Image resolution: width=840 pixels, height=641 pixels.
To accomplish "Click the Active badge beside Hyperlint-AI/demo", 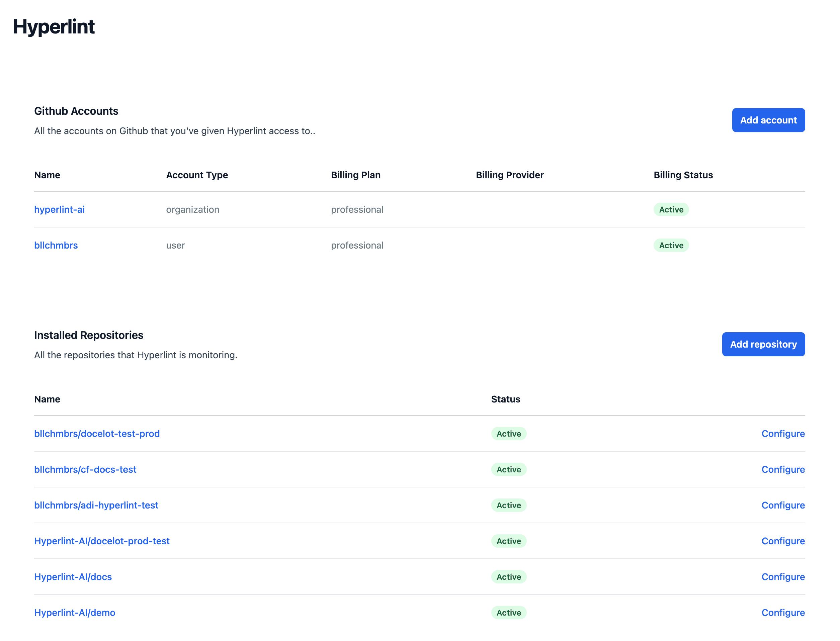I will pyautogui.click(x=508, y=613).
